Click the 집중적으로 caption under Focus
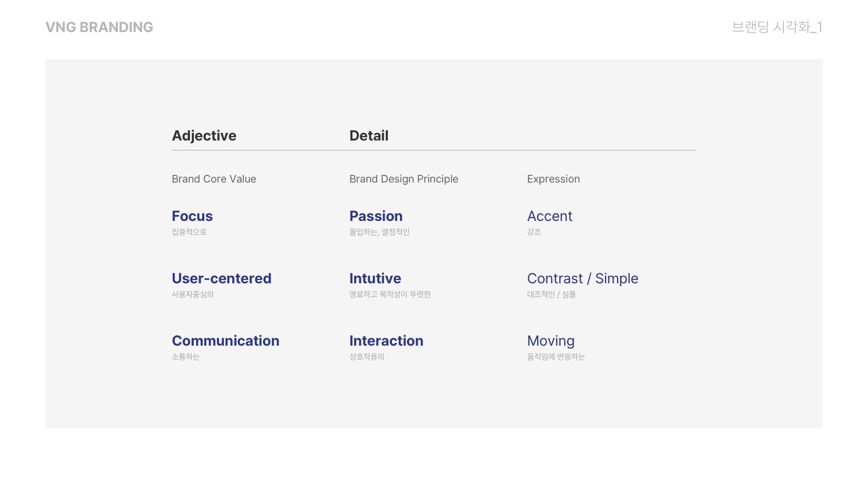This screenshot has height=488, width=868. [x=189, y=232]
